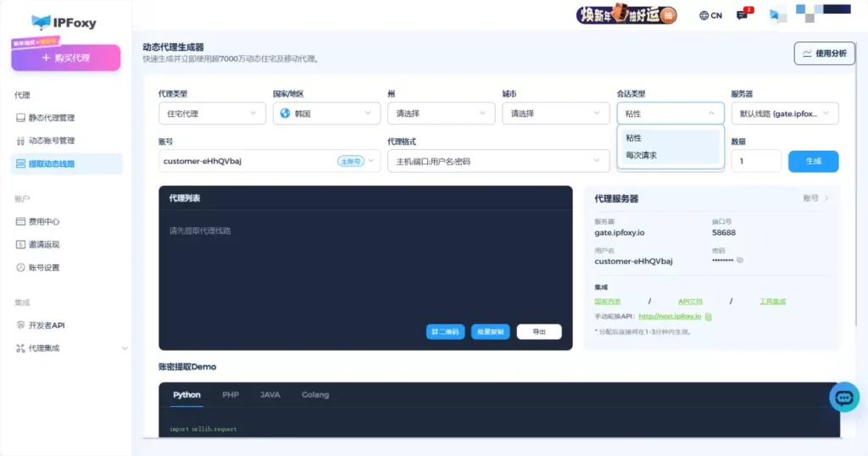Click the New Year lucky draw banner

coord(626,14)
